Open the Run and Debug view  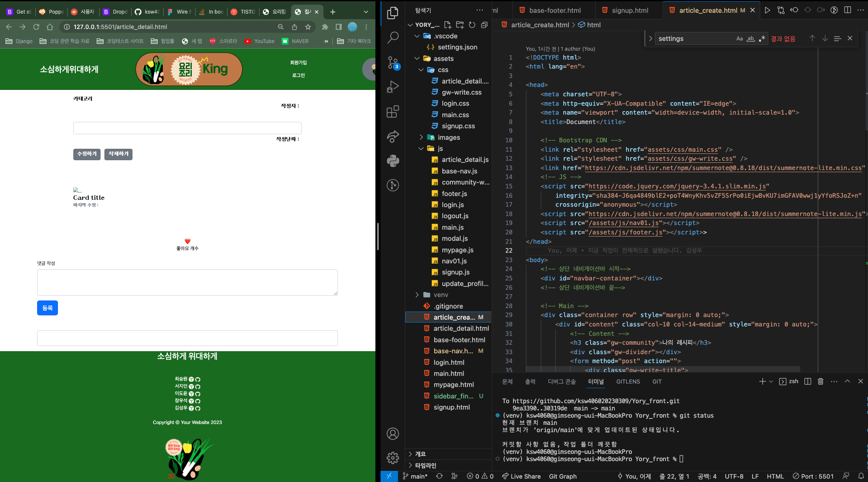392,87
